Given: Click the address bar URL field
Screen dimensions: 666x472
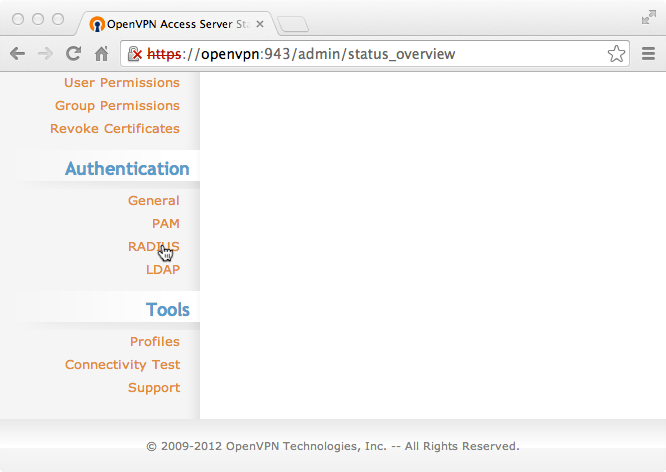Looking at the screenshot, I should click(x=374, y=54).
